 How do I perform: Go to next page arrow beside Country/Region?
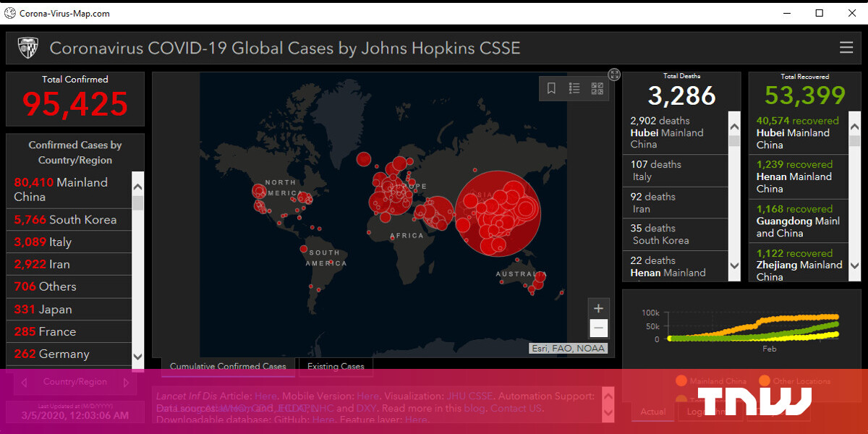pos(126,382)
